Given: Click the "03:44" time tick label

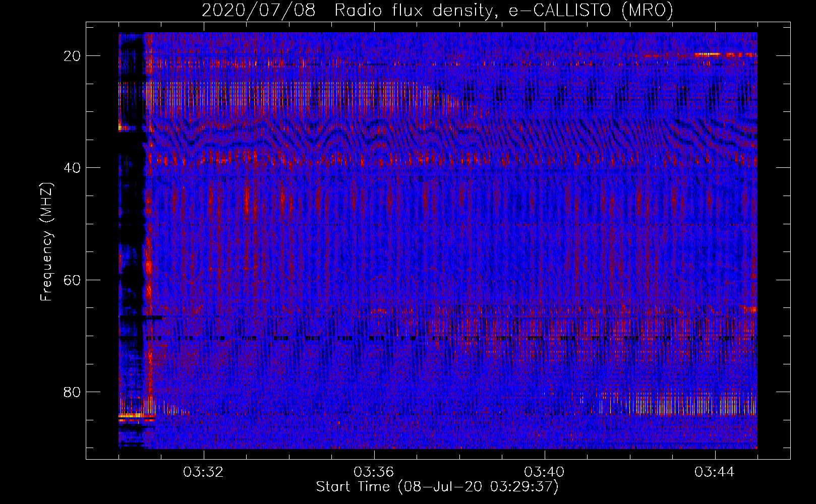Looking at the screenshot, I should tap(715, 472).
